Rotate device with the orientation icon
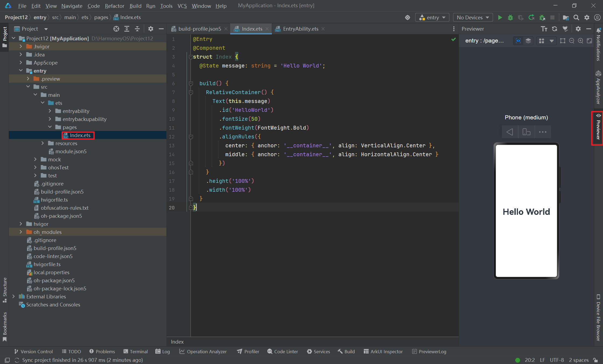 pos(526,132)
